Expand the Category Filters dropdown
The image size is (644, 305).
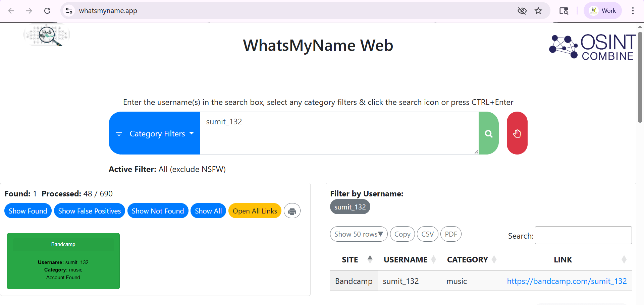point(155,133)
